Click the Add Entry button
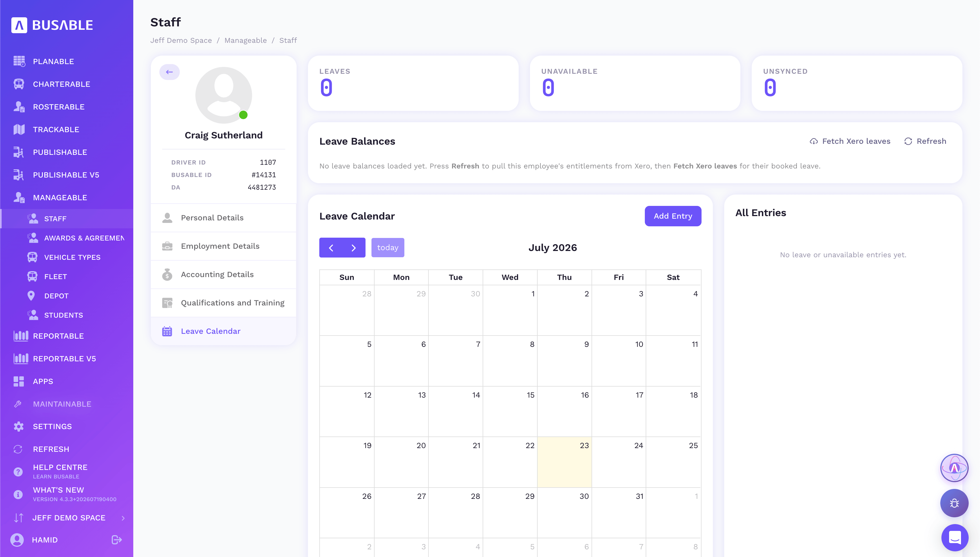This screenshot has width=980, height=557. (673, 216)
